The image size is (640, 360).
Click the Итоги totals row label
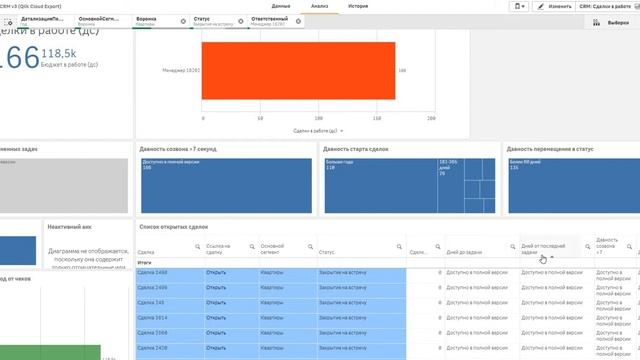(144, 263)
